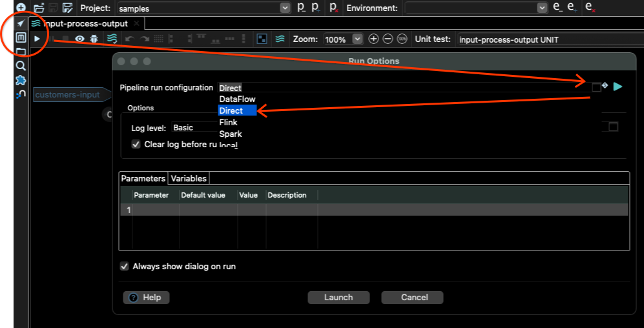Uncheck Always show dialog on run
The height and width of the screenshot is (328, 644).
124,266
